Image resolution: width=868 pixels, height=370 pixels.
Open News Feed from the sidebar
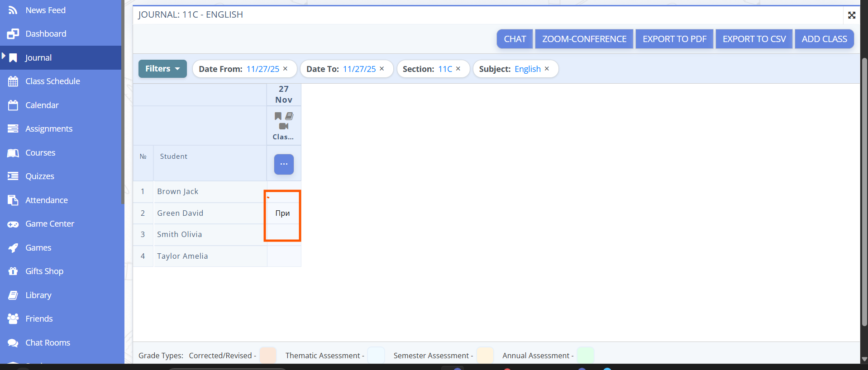45,10
